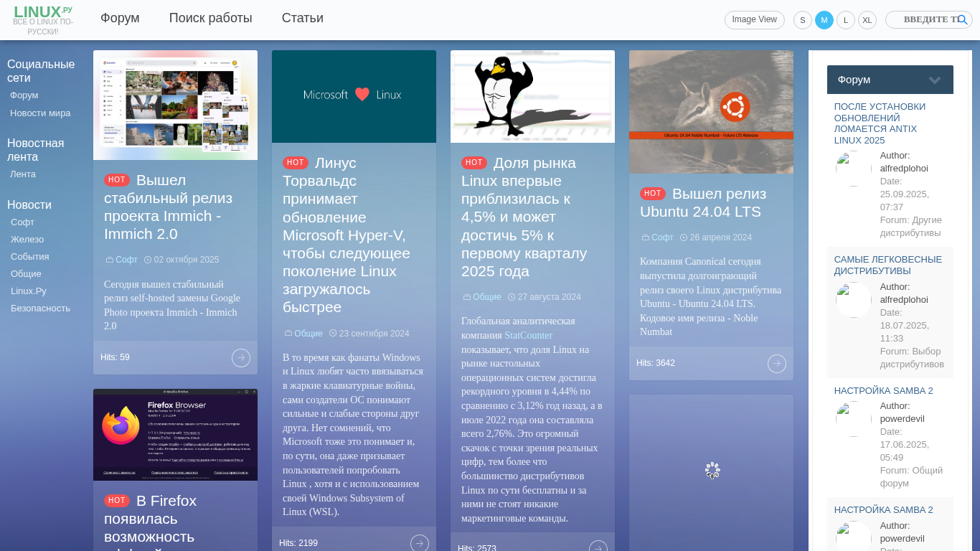Click the Forum: Выбор дистрибутивов text
Image resolution: width=980 pixels, height=551 pixels.
pos(912,358)
